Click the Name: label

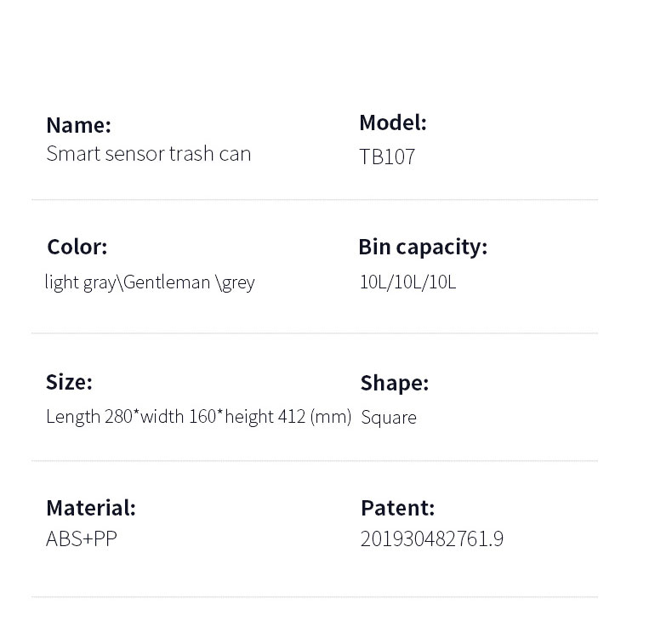[79, 125]
